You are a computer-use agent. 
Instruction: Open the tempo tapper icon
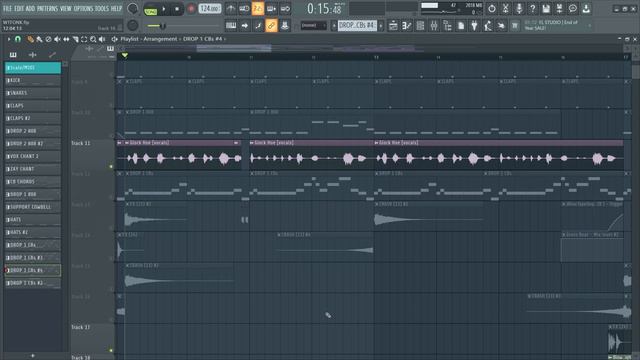click(488, 26)
